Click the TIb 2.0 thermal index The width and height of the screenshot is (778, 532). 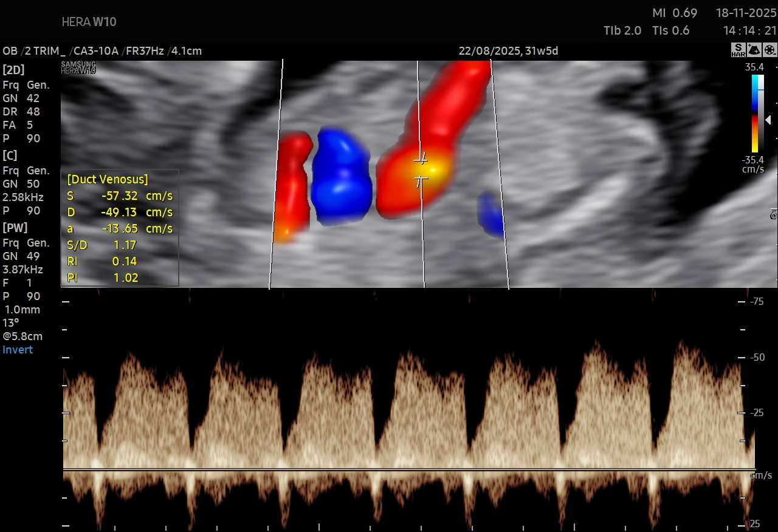(x=622, y=30)
